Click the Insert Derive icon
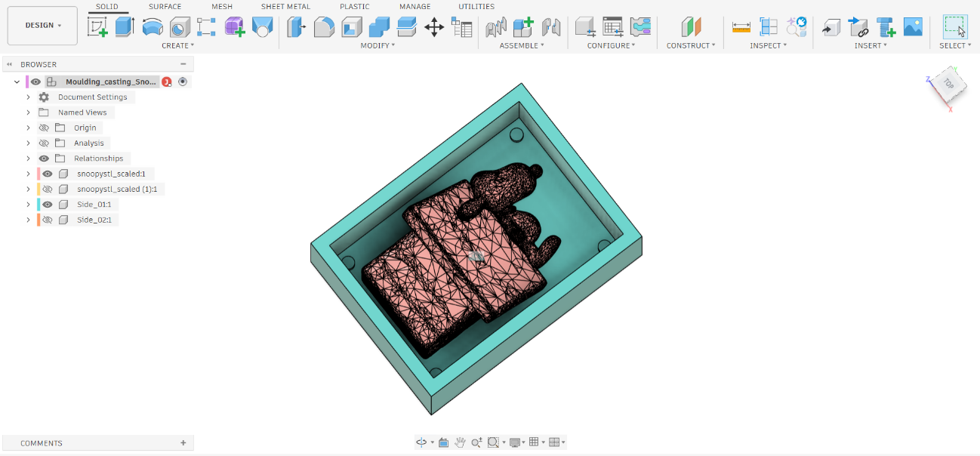The width and height of the screenshot is (980, 456). pos(831,27)
